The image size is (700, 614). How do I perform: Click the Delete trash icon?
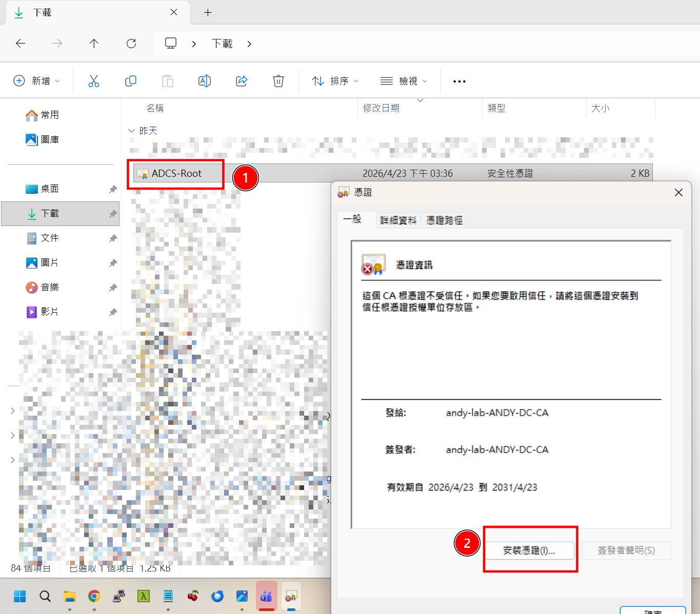coord(278,81)
